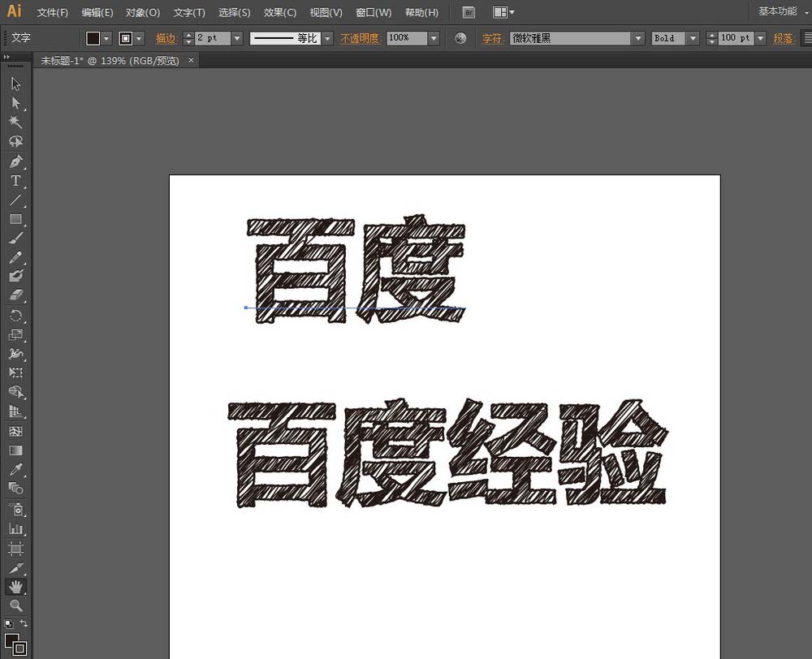Click the control bar fill color swatch

[x=93, y=38]
